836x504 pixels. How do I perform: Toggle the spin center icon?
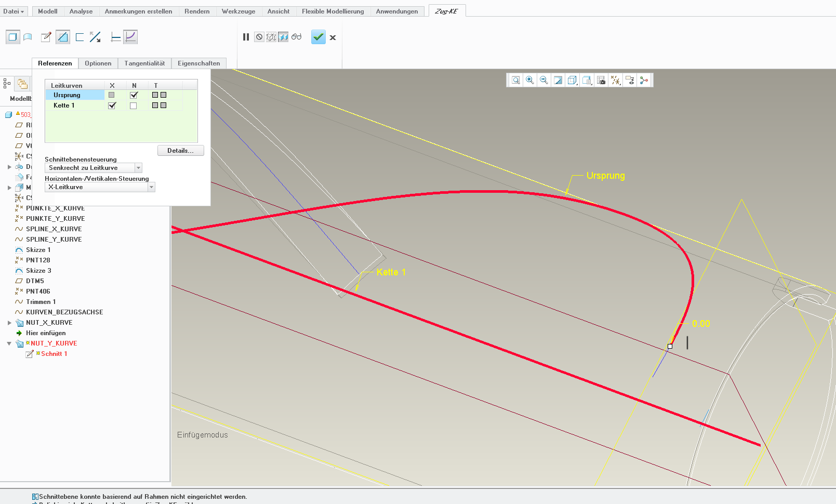644,80
